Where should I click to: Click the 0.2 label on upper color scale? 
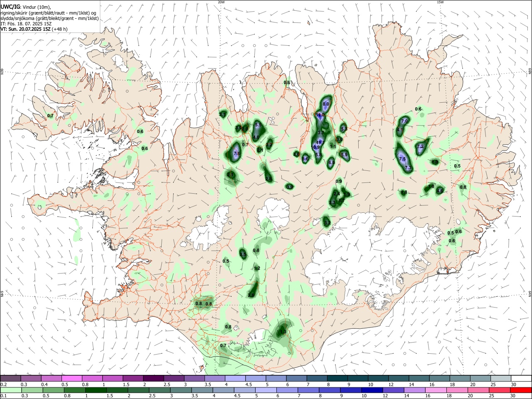3,384
